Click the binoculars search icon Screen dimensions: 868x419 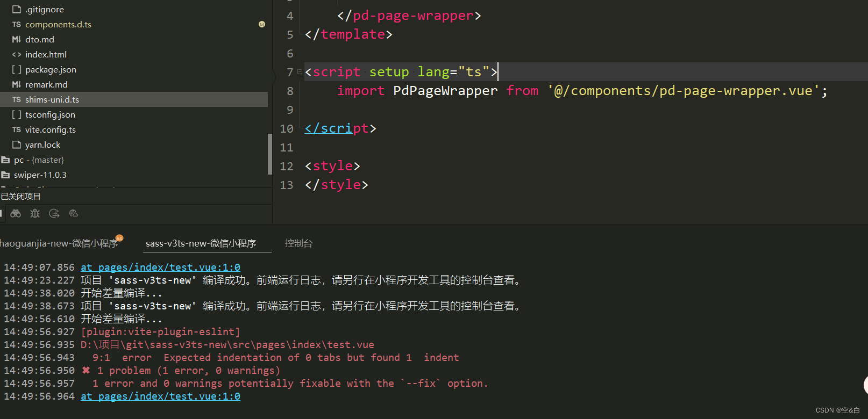16,213
